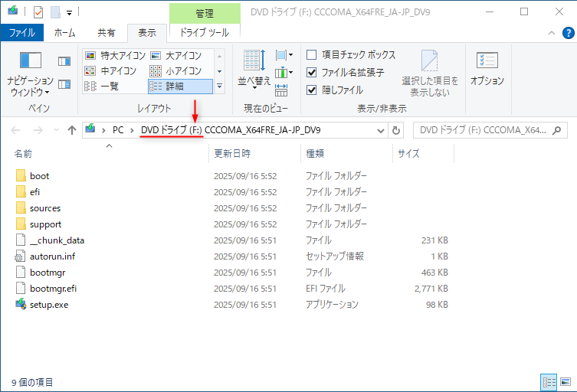Open the Options (オプション) icon
The width and height of the screenshot is (577, 392).
click(487, 61)
